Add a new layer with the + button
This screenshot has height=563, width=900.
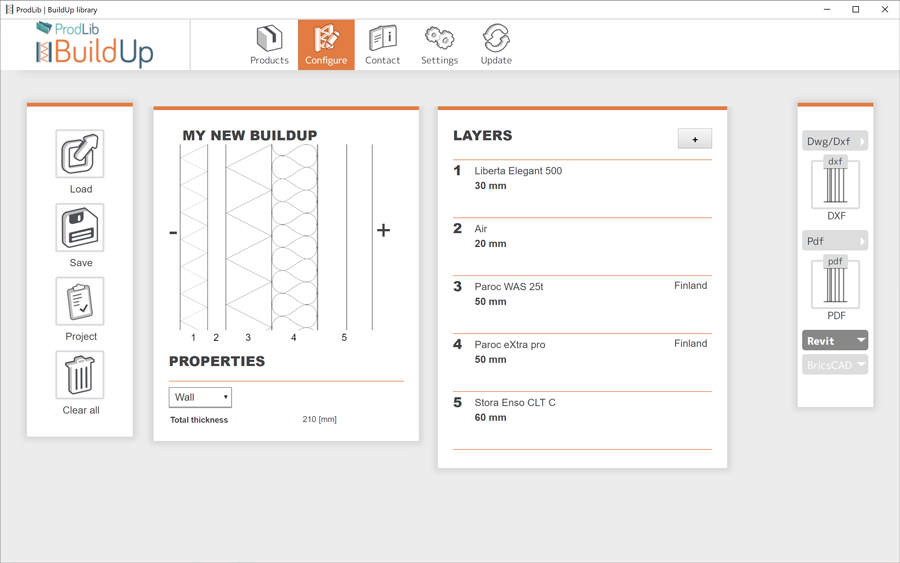tap(695, 139)
